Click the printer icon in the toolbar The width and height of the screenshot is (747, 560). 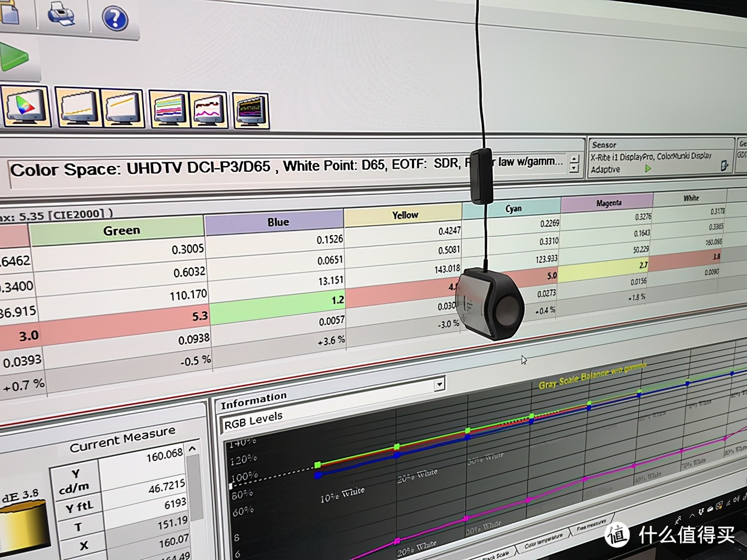click(x=61, y=14)
